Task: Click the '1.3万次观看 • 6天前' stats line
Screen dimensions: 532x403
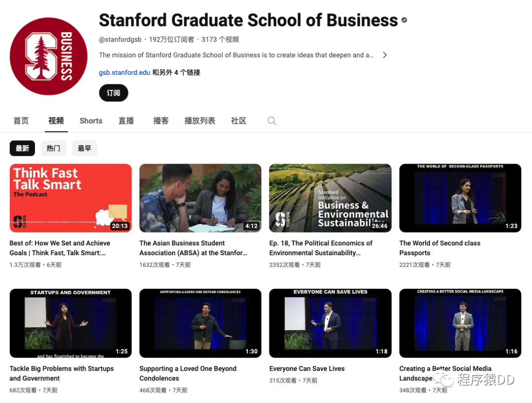Action: tap(35, 265)
